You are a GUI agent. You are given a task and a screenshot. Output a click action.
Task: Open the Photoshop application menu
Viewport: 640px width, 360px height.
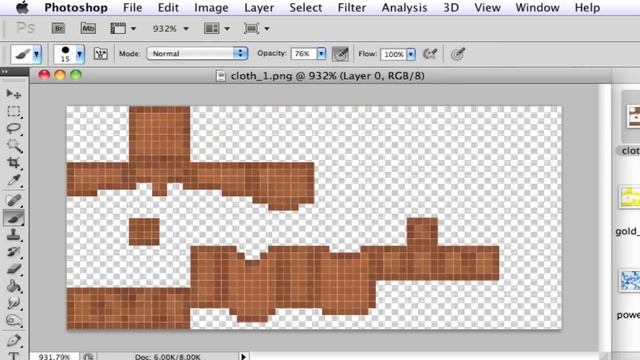[x=76, y=8]
